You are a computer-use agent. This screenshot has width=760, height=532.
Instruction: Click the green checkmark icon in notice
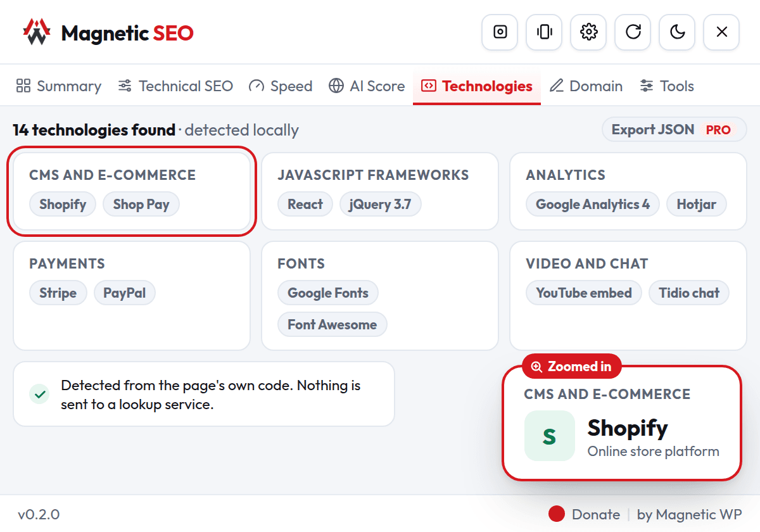tap(40, 395)
